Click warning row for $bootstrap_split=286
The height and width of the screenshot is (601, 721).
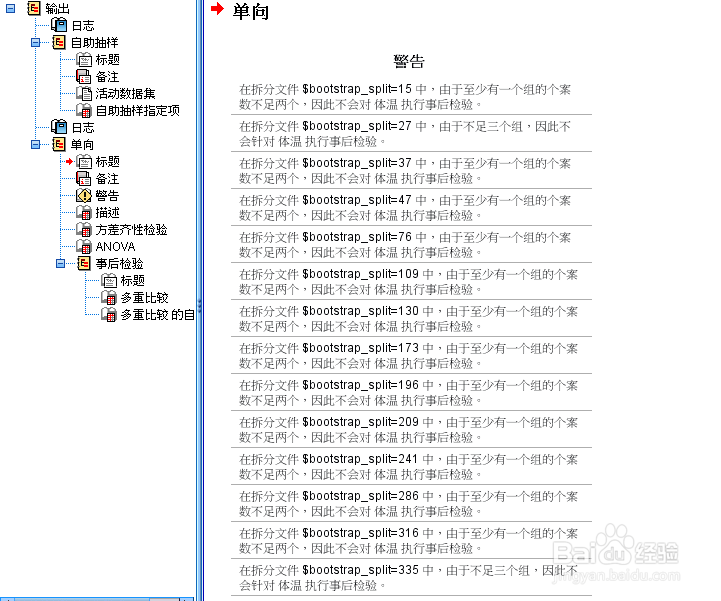pyautogui.click(x=411, y=504)
